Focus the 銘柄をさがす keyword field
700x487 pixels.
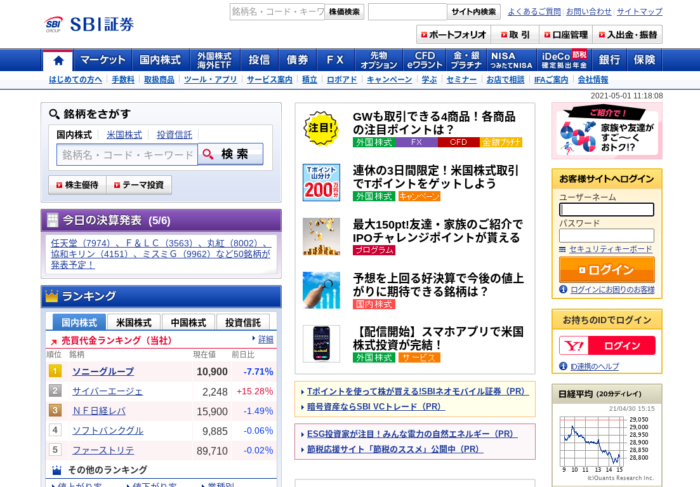(x=127, y=154)
